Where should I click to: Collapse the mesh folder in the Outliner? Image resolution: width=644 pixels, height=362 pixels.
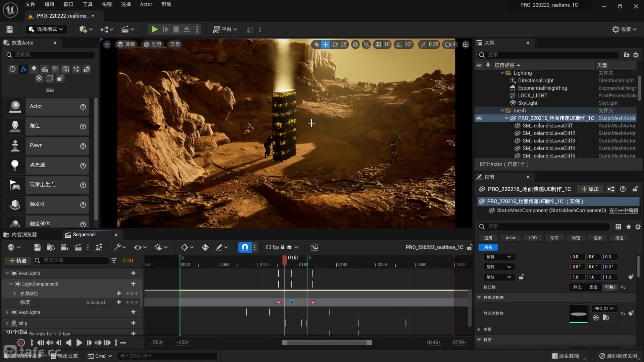click(x=502, y=111)
